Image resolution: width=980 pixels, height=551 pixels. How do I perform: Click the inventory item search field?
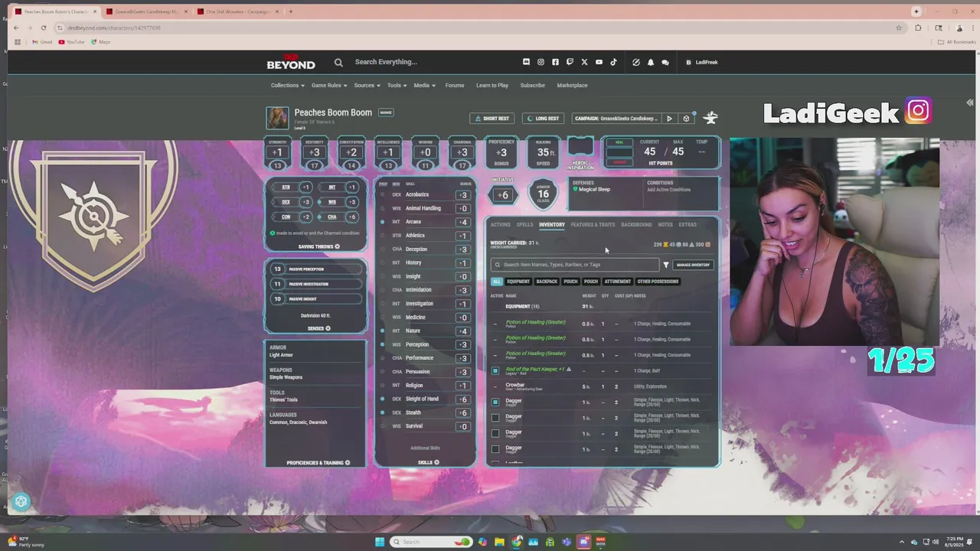coord(575,265)
